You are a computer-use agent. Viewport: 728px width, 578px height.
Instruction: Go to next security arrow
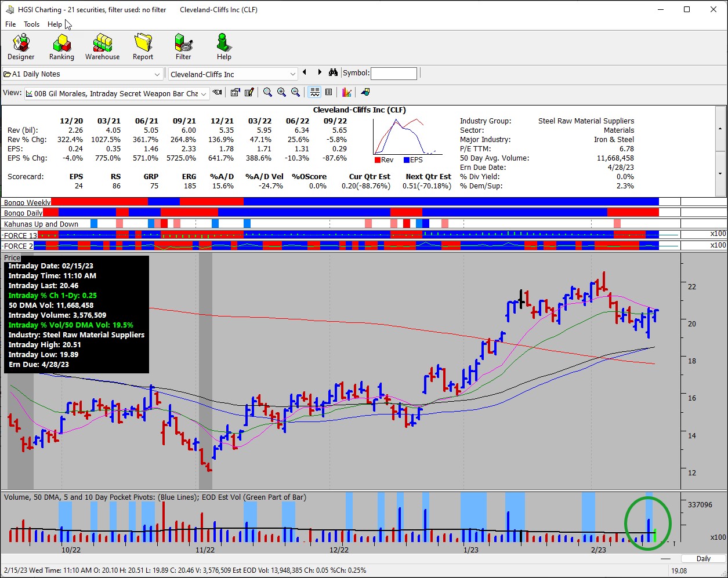[x=319, y=72]
